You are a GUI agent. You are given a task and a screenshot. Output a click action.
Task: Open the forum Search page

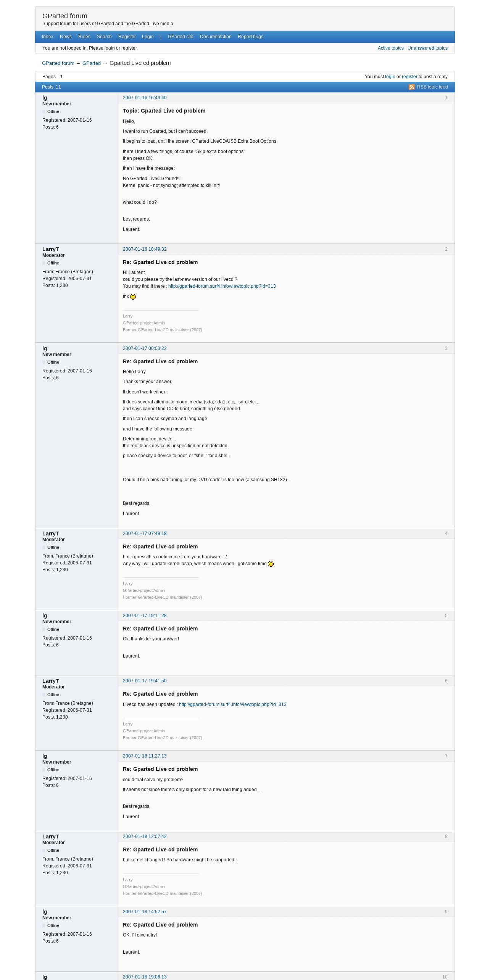click(104, 37)
